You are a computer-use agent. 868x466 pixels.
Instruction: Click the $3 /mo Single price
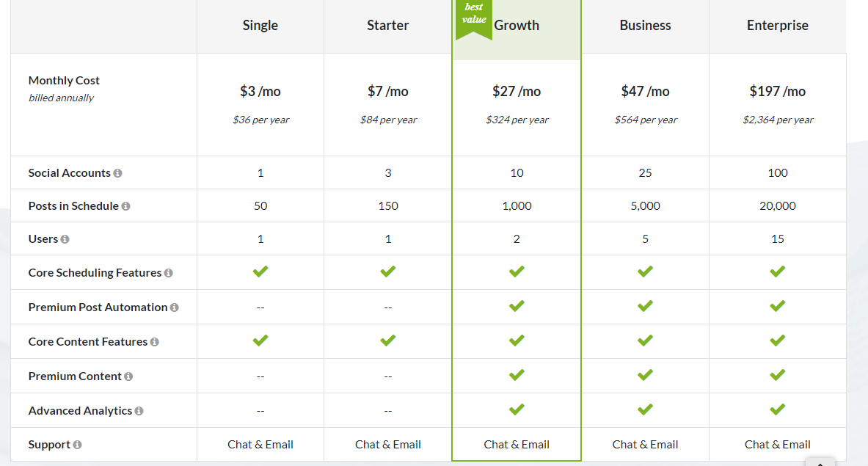tap(260, 91)
